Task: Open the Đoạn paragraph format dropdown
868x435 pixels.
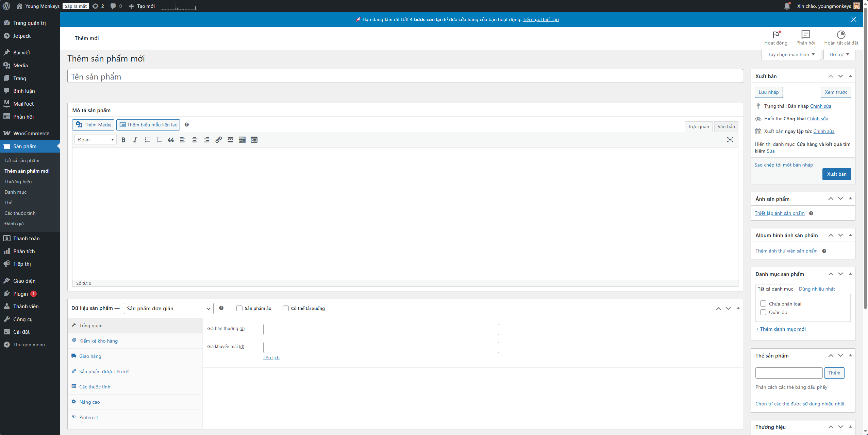Action: pyautogui.click(x=96, y=140)
